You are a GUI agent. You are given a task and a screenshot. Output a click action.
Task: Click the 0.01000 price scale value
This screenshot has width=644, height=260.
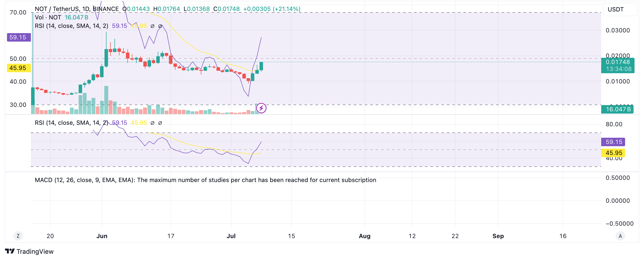click(x=618, y=81)
